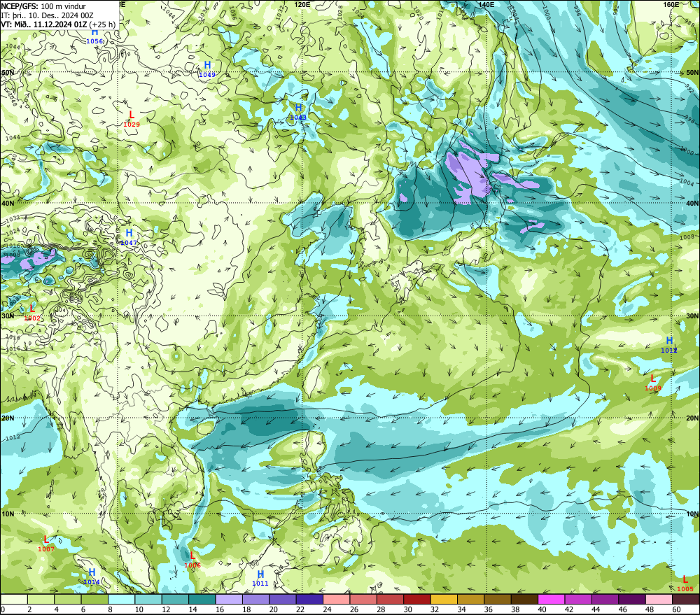
Task: Click the L 1007 low pressure marker
Action: point(46,544)
